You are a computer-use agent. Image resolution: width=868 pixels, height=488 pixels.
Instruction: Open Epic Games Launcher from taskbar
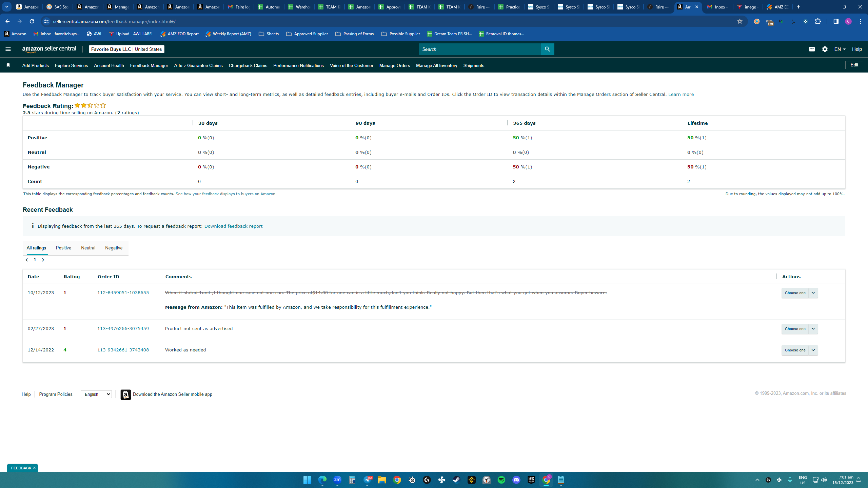pos(531,480)
